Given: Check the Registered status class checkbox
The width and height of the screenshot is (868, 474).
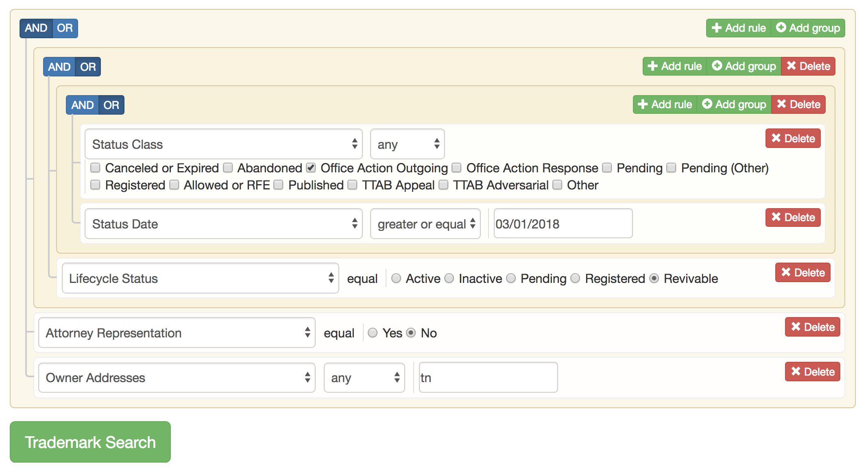Looking at the screenshot, I should 95,185.
